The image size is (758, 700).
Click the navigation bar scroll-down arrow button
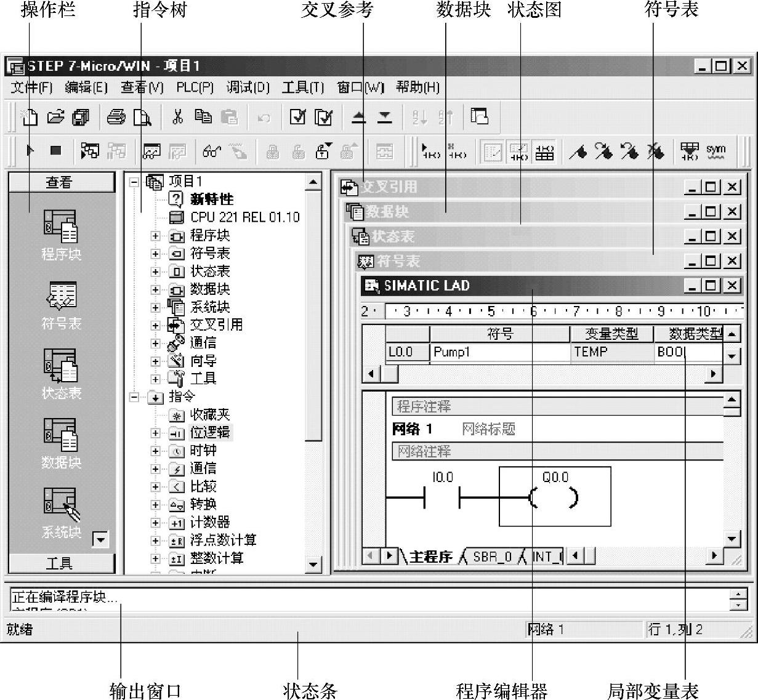click(100, 540)
